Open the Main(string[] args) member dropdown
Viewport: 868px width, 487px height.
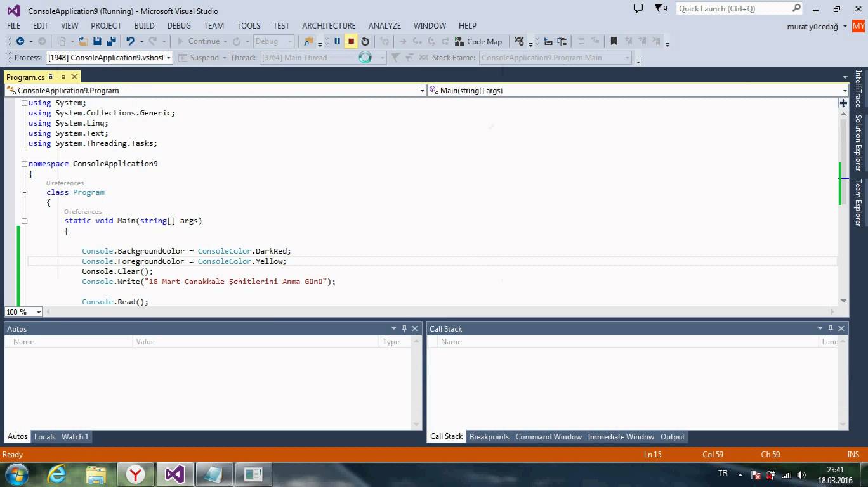[x=844, y=90]
